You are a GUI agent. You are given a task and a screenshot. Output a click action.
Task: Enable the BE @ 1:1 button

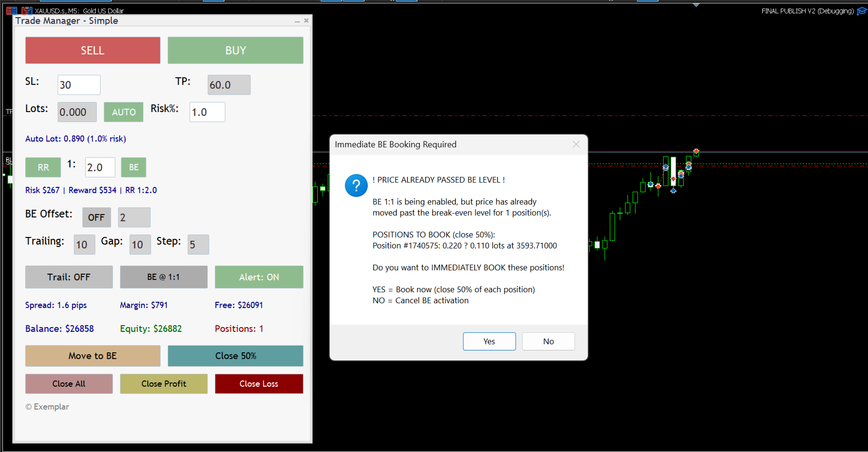point(163,277)
